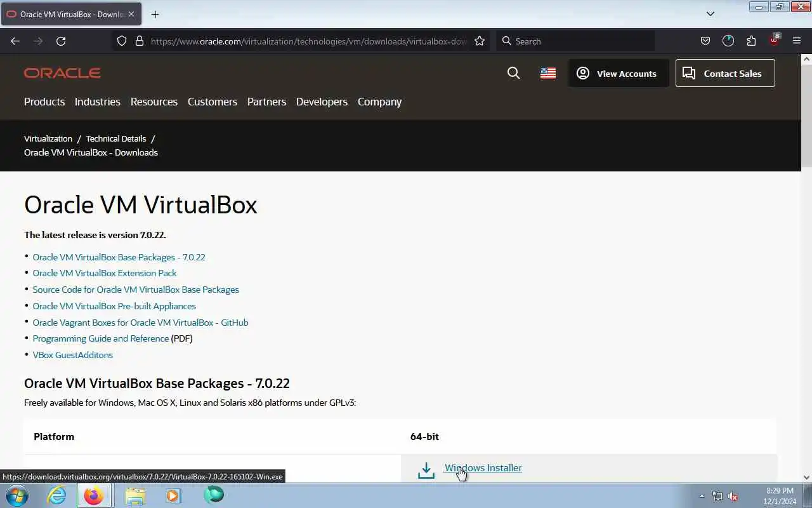Open the muted volume tray icon
This screenshot has width=812, height=508.
733,496
